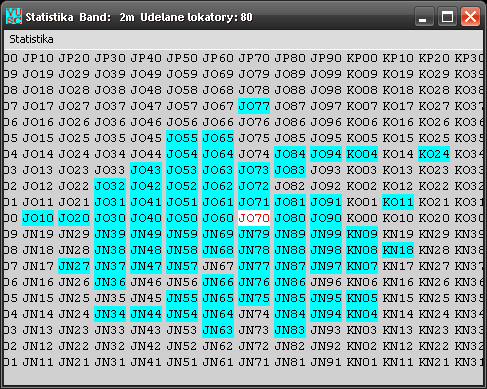The height and width of the screenshot is (389, 487).
Task: Select highlighted KO11 locator cell
Action: (x=398, y=202)
